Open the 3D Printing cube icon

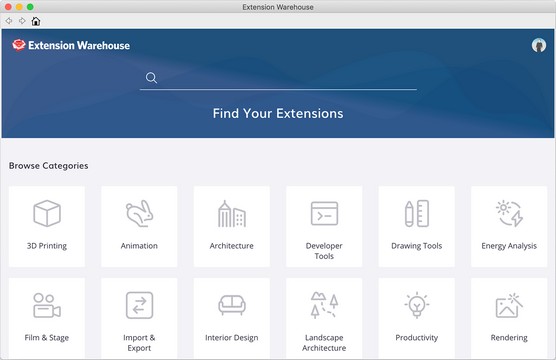(x=47, y=213)
